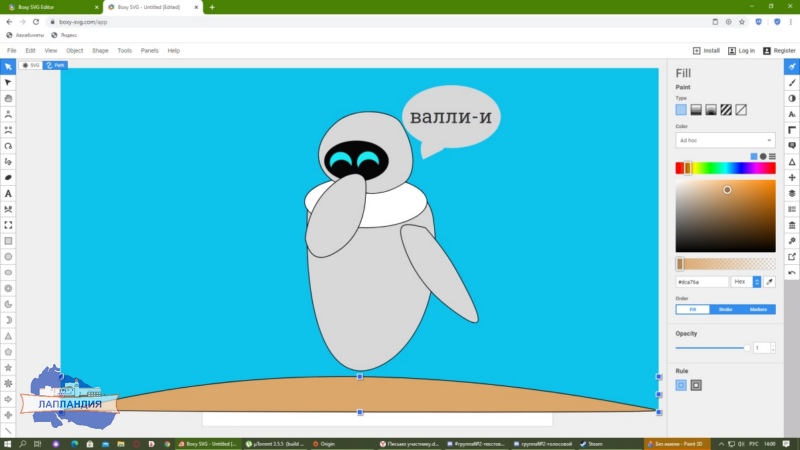Select the Polygon shape tool
Viewport: 800px width, 450px height.
8,352
